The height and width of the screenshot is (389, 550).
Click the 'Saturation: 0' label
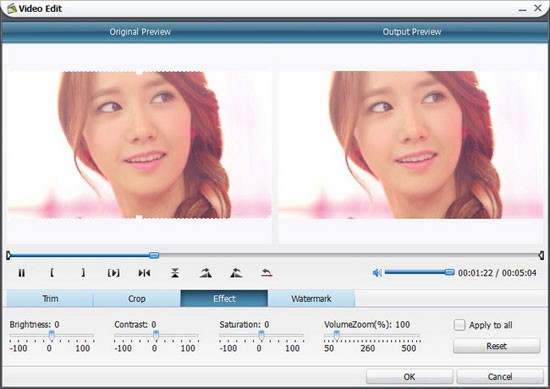point(244,324)
